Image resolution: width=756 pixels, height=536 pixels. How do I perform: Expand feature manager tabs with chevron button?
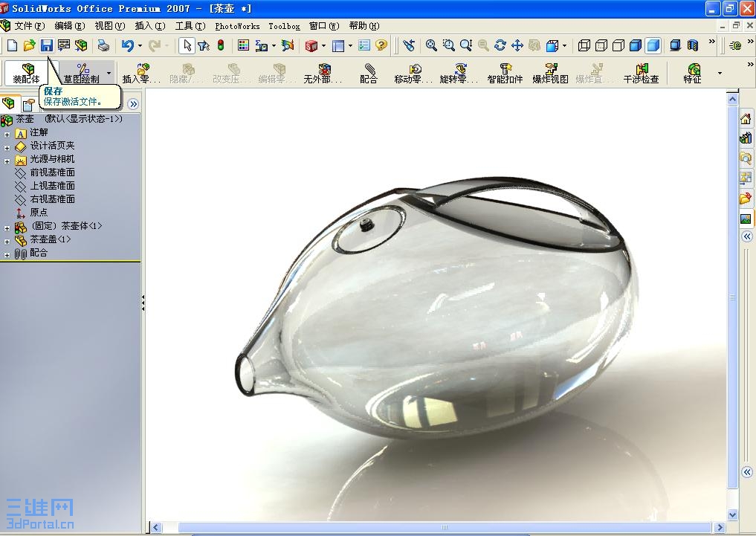(133, 103)
